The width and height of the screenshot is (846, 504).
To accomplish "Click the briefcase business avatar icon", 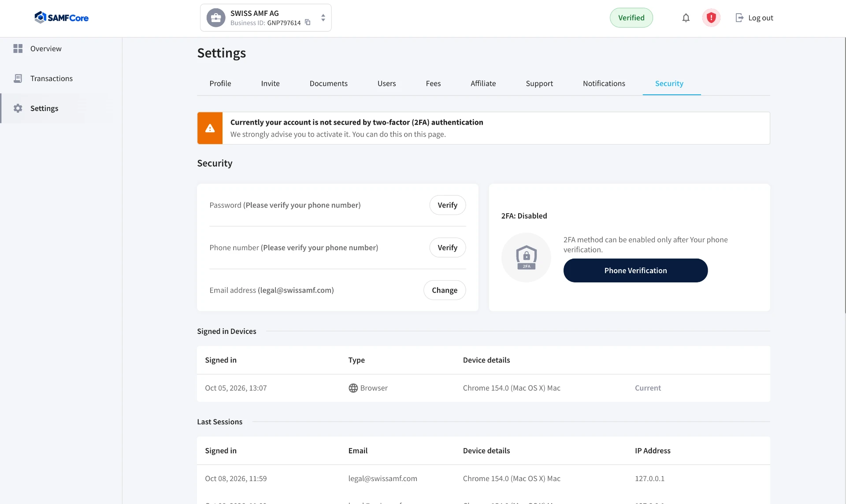I will click(216, 18).
